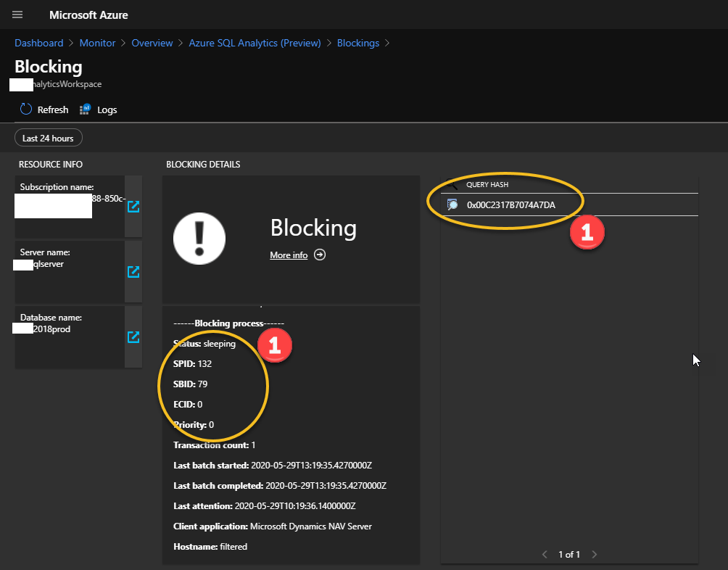Open the hamburger portal menu
Viewport: 728px width, 570px height.
17,15
